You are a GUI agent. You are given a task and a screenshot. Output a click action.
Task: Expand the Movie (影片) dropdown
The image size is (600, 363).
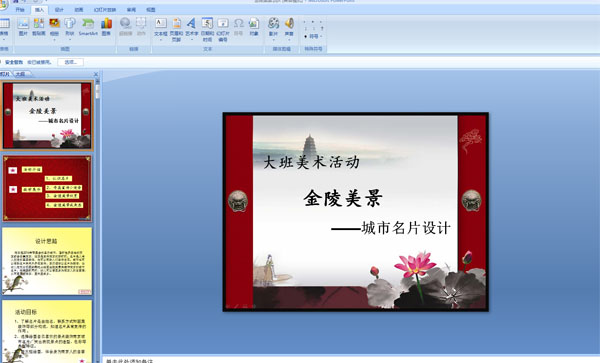click(273, 29)
